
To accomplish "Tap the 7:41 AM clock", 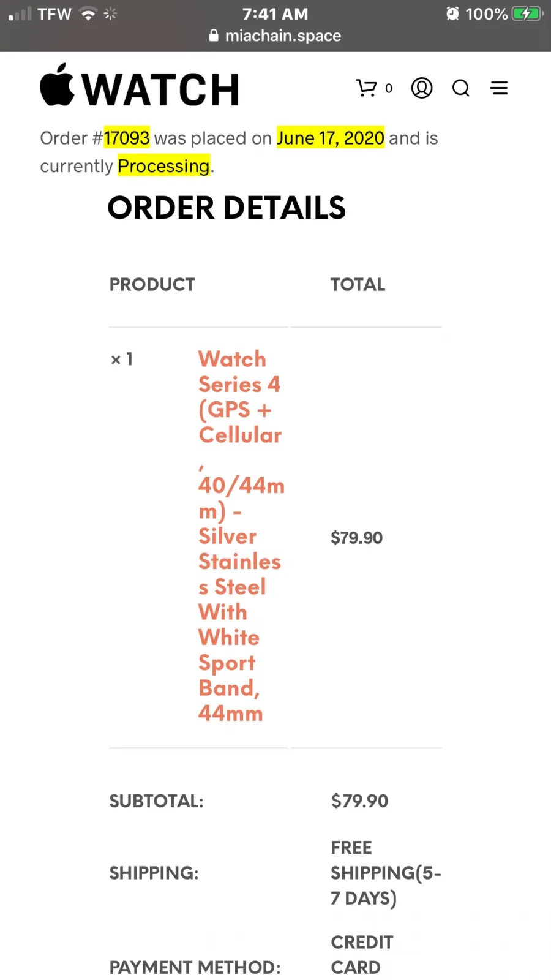I will (275, 13).
